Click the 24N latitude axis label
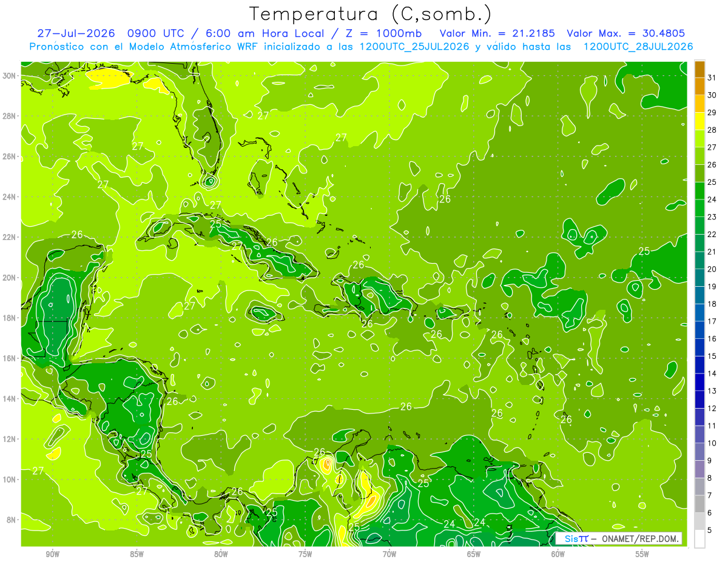Viewport: 728px width, 562px height. pos(10,197)
